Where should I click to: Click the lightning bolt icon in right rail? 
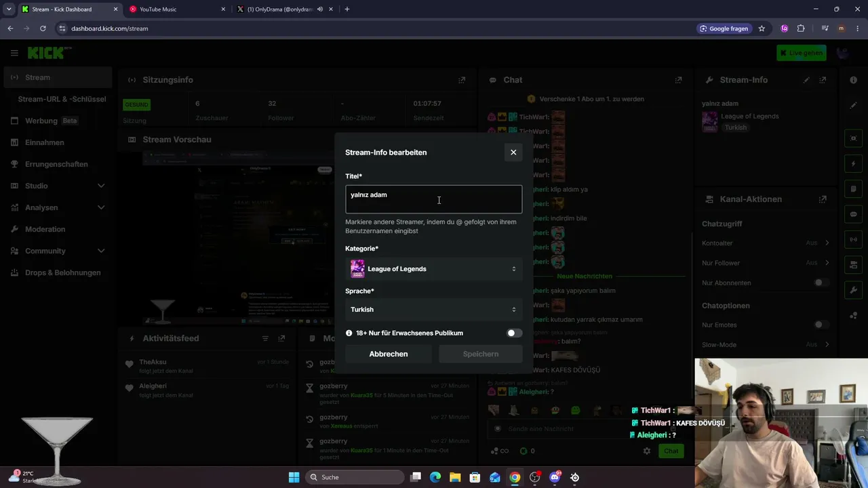click(x=853, y=164)
